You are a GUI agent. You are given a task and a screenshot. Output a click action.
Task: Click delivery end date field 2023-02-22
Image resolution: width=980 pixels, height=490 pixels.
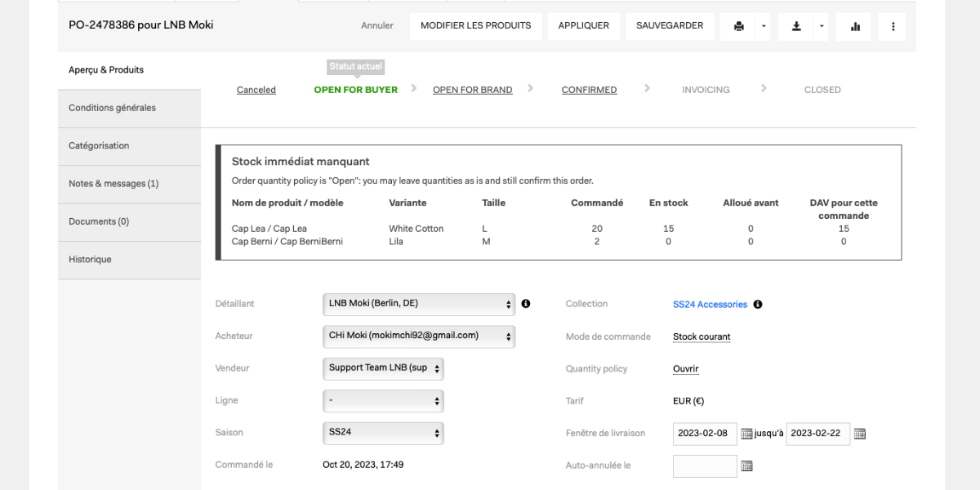817,434
